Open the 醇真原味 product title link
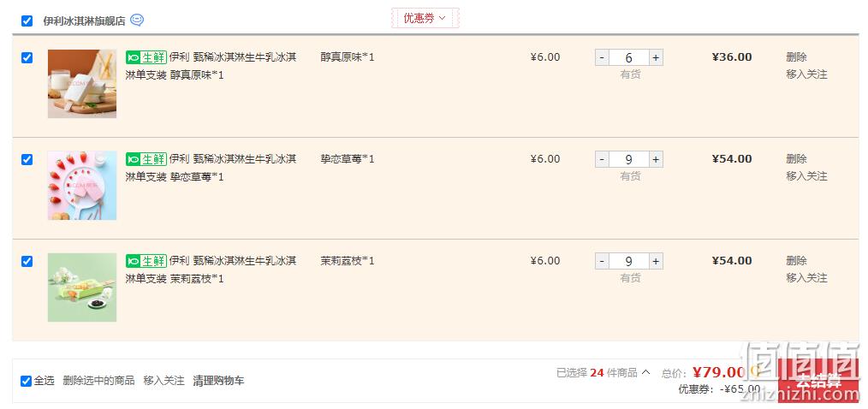The width and height of the screenshot is (868, 409). 211,66
